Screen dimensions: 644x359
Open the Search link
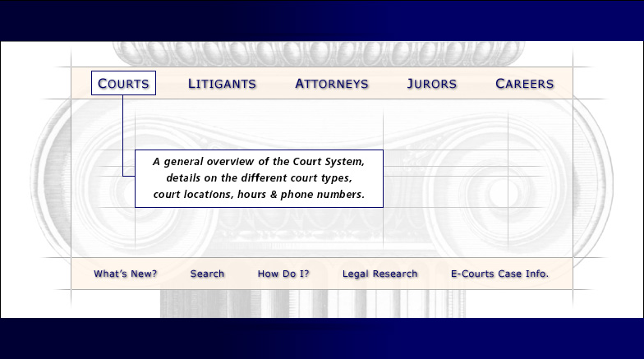[207, 274]
